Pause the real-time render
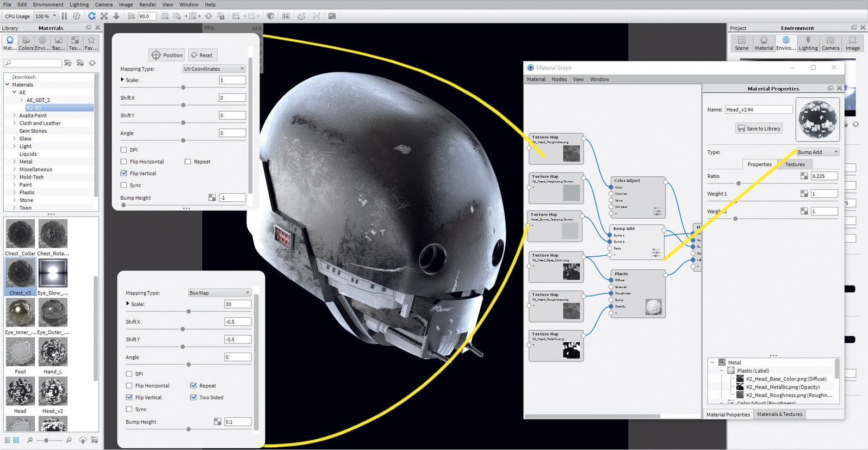 [x=64, y=16]
